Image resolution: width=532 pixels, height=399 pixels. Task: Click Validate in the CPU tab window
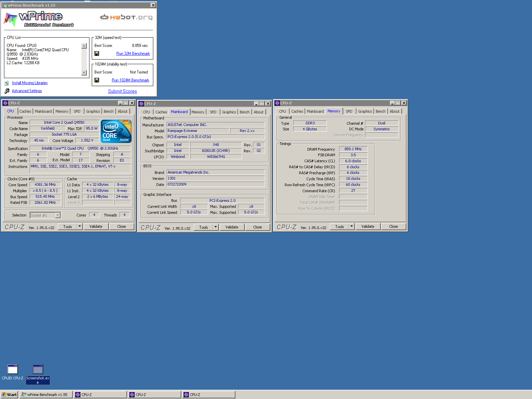pyautogui.click(x=96, y=226)
